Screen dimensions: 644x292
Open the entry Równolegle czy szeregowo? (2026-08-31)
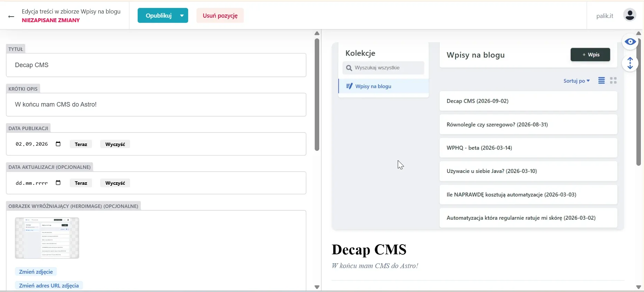[x=528, y=125]
